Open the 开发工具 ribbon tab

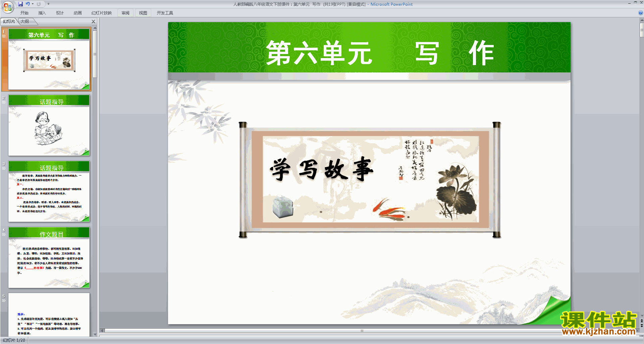point(165,13)
